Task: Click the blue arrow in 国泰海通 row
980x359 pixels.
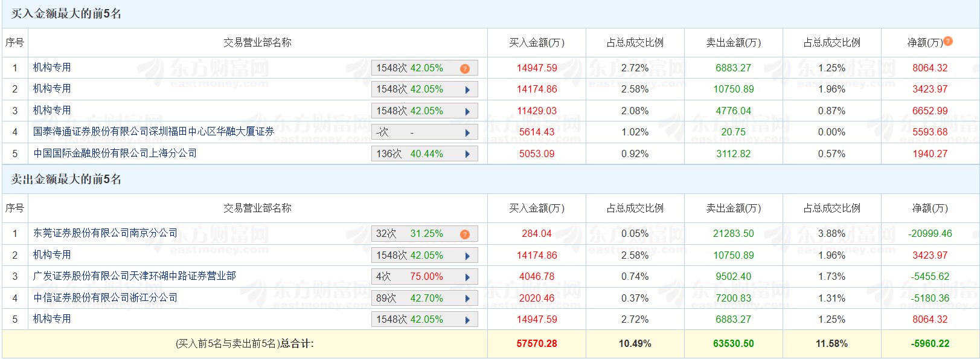Action: tap(467, 133)
